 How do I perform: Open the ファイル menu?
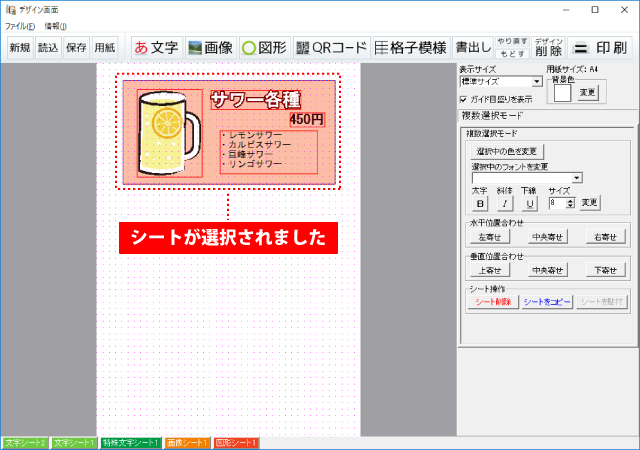[x=20, y=26]
